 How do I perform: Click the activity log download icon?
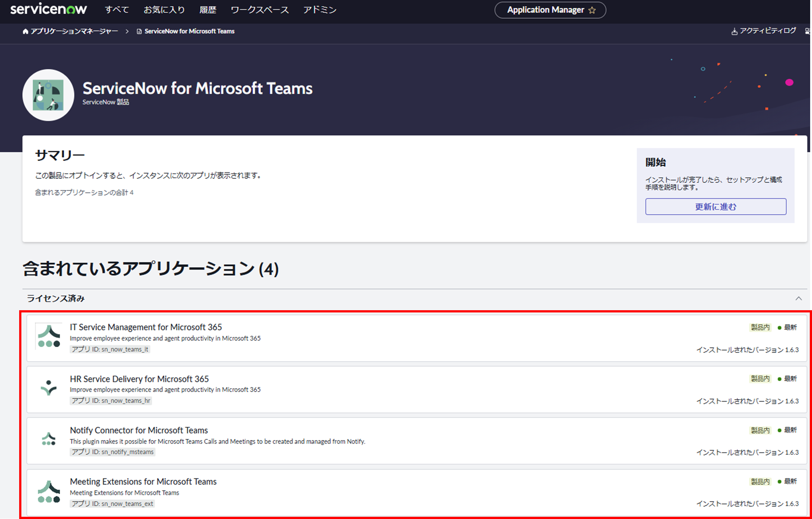point(734,31)
